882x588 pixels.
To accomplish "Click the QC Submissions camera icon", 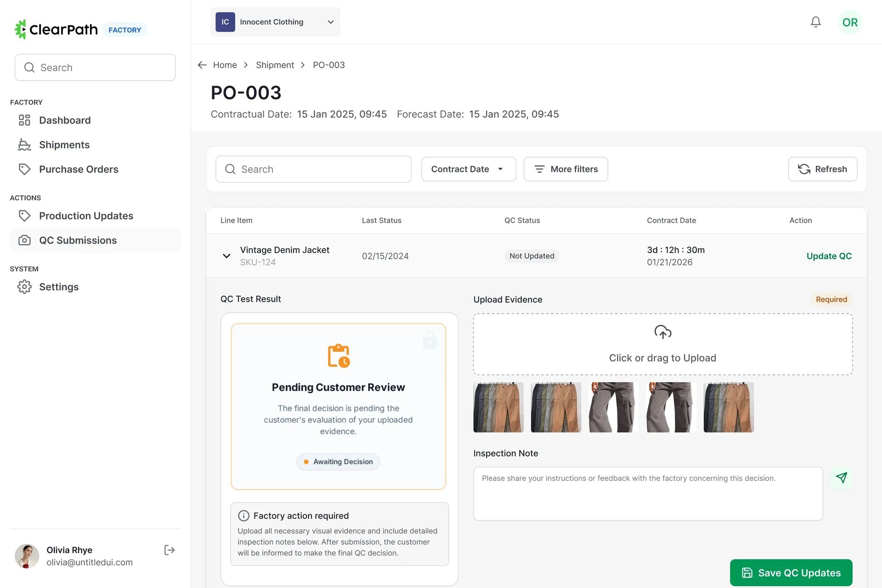I will (24, 240).
